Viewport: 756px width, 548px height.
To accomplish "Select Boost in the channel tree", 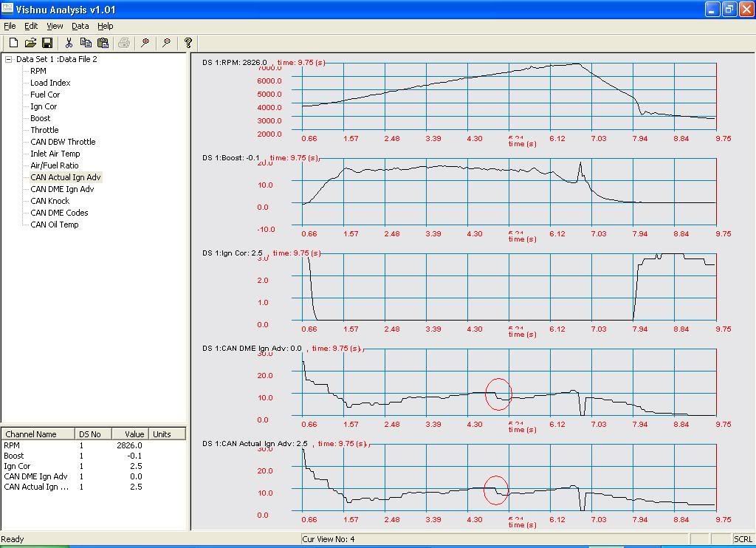I will tap(40, 118).
